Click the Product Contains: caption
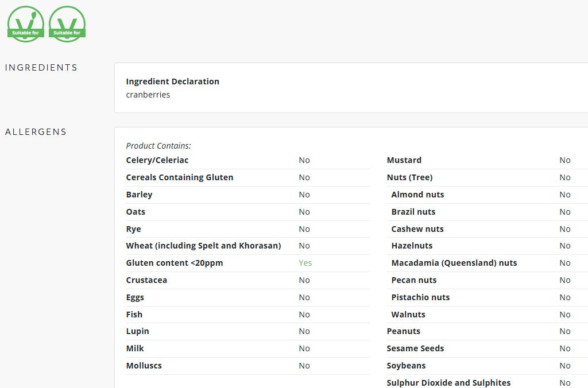This screenshot has width=588, height=388. (x=158, y=145)
